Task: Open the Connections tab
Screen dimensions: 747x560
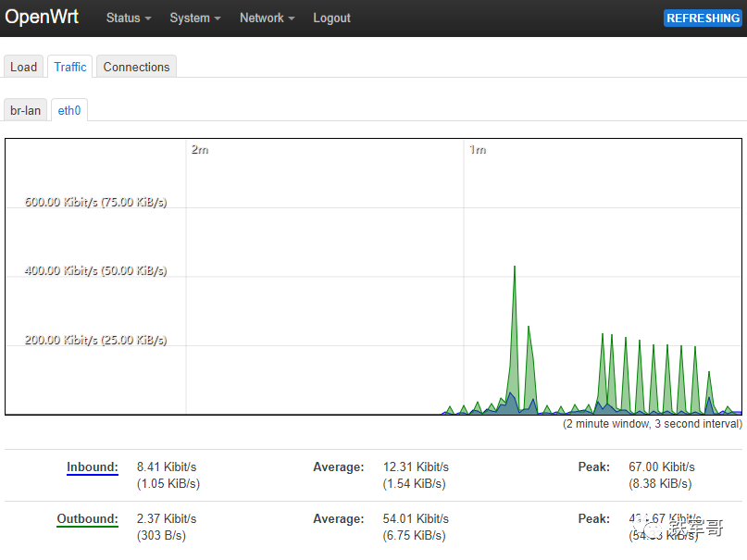Action: (136, 67)
